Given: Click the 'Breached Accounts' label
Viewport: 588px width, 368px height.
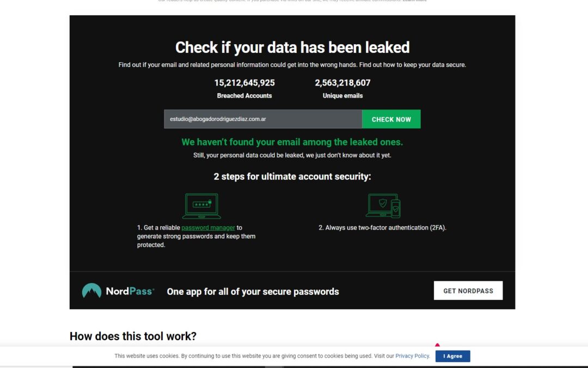Looking at the screenshot, I should pyautogui.click(x=244, y=96).
